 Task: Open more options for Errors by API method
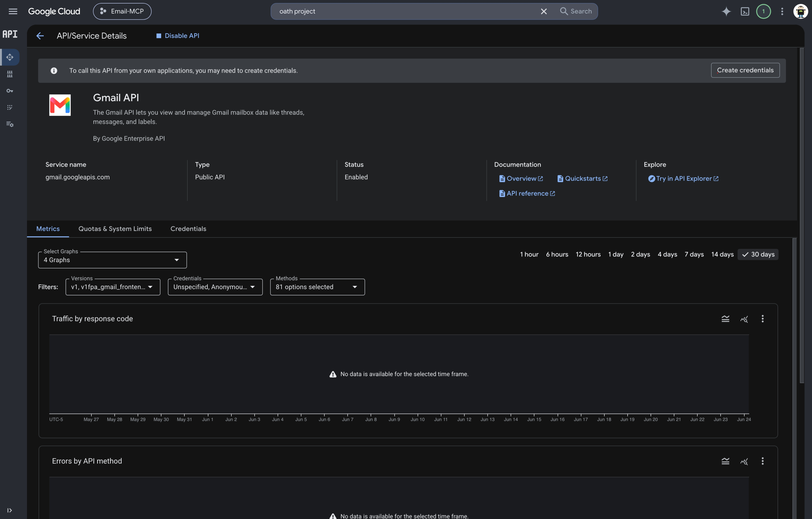click(x=763, y=461)
